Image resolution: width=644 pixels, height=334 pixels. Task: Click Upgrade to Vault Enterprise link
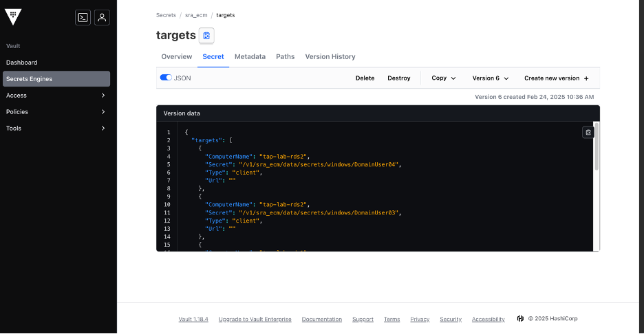(x=255, y=320)
